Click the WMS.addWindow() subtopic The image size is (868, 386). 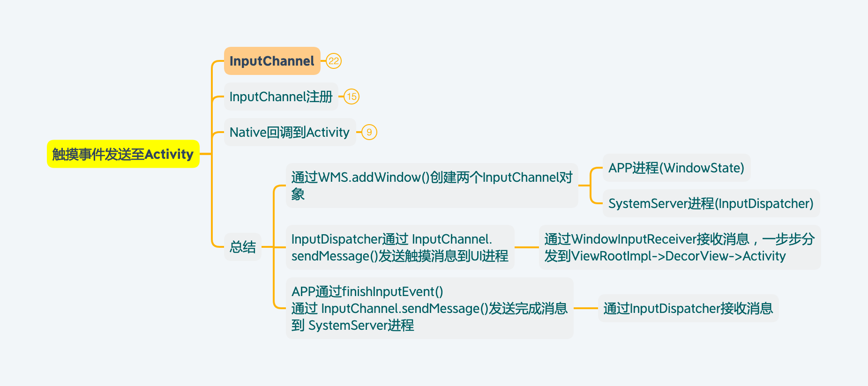(x=432, y=186)
